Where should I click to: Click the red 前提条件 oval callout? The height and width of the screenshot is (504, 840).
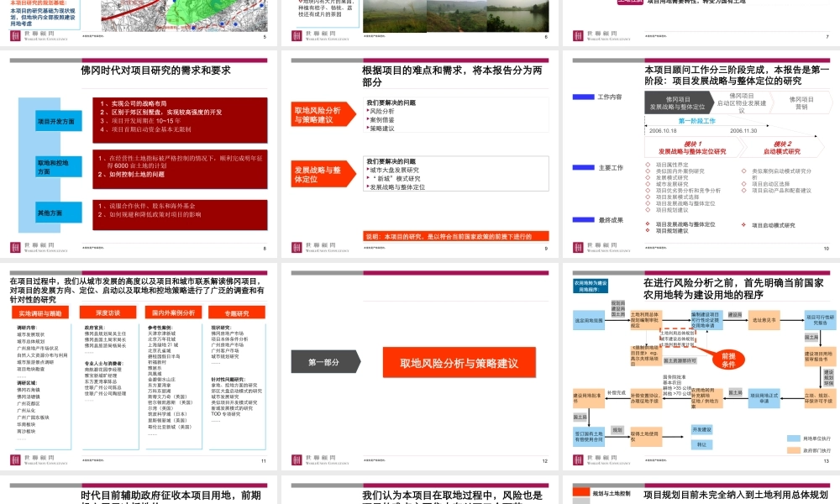[728, 360]
